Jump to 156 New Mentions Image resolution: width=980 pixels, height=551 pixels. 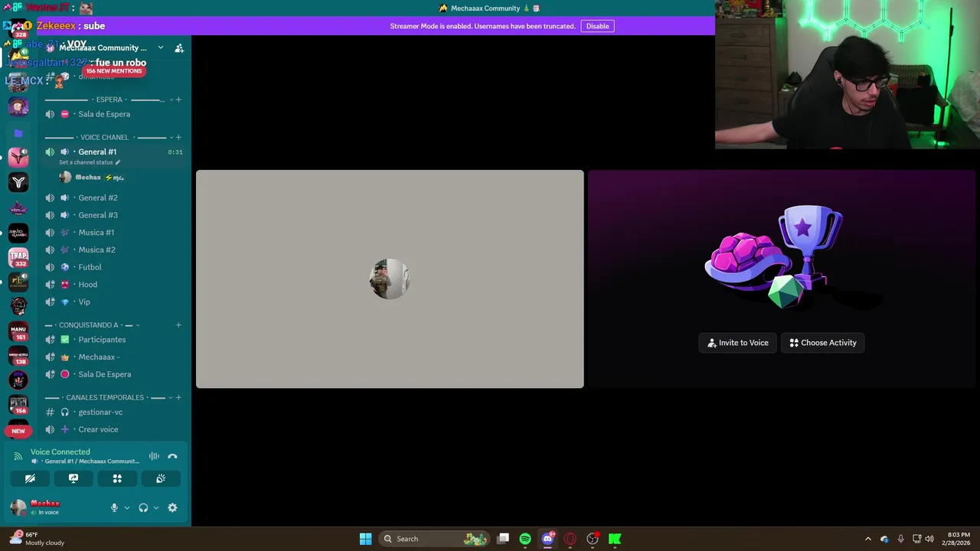[113, 71]
